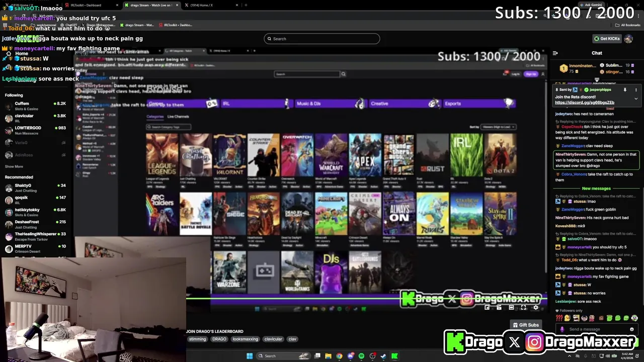The image size is (644, 362).
Task: Open the three-dot menu on the pinned message
Action: click(636, 89)
